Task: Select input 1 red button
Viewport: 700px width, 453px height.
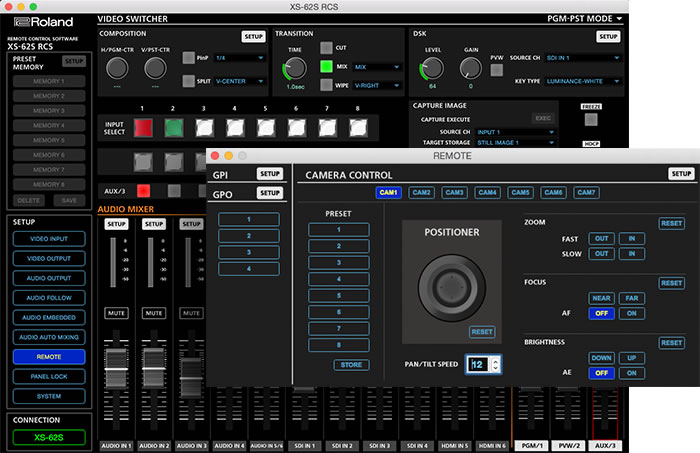Action: click(x=143, y=128)
